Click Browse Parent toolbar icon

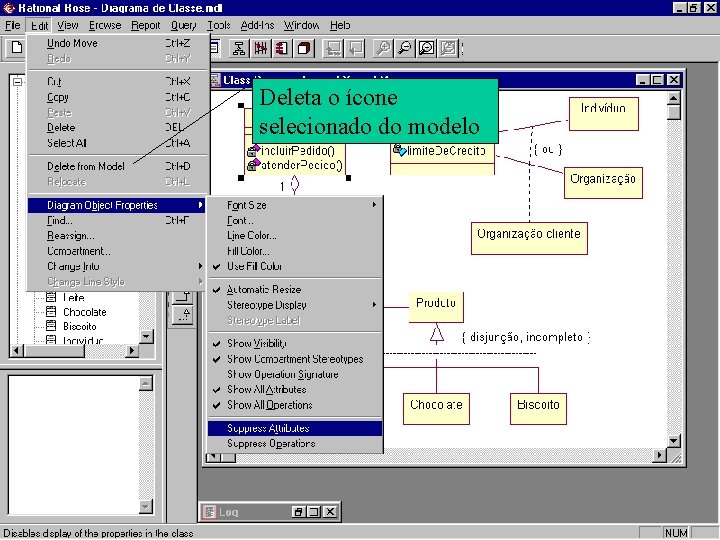[x=333, y=48]
